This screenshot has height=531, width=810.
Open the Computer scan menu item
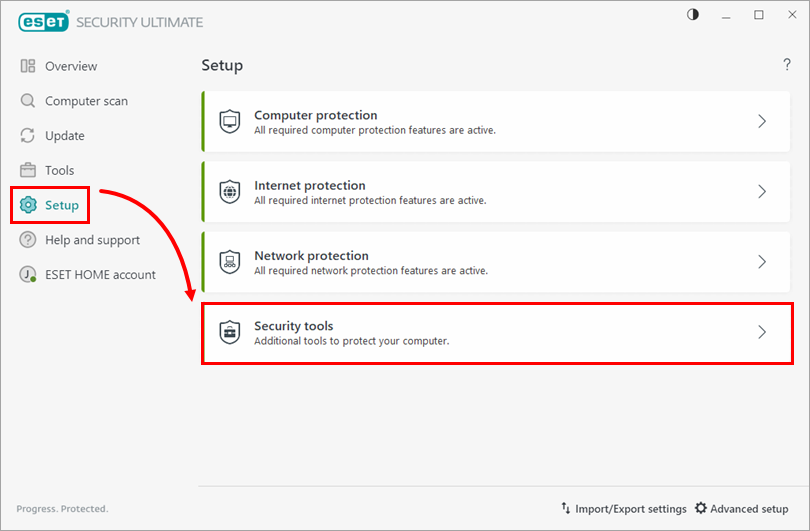click(86, 101)
